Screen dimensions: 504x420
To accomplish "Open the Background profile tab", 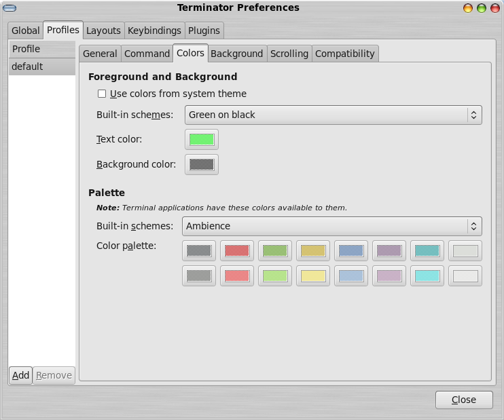I will tap(237, 54).
